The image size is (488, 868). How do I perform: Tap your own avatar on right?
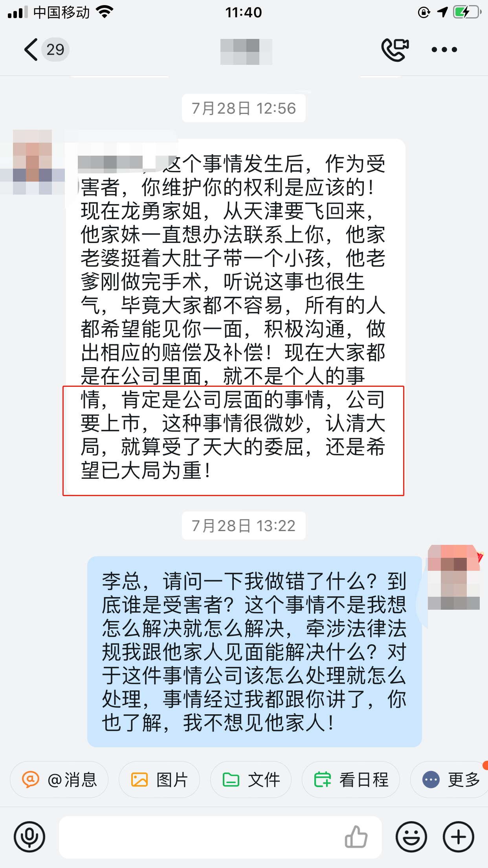click(454, 577)
